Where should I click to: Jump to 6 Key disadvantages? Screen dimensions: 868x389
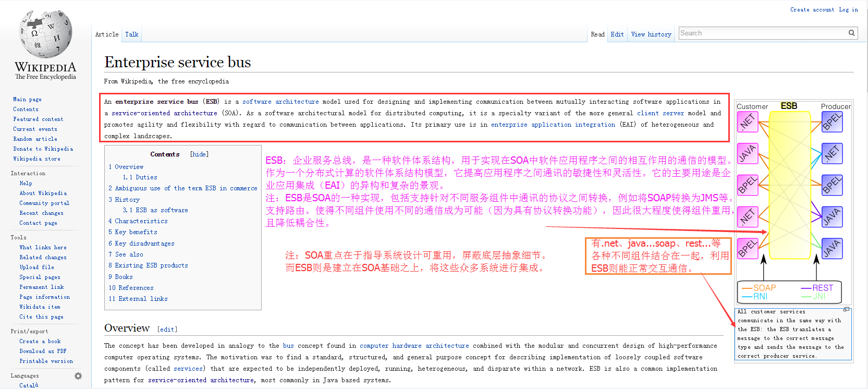point(141,244)
